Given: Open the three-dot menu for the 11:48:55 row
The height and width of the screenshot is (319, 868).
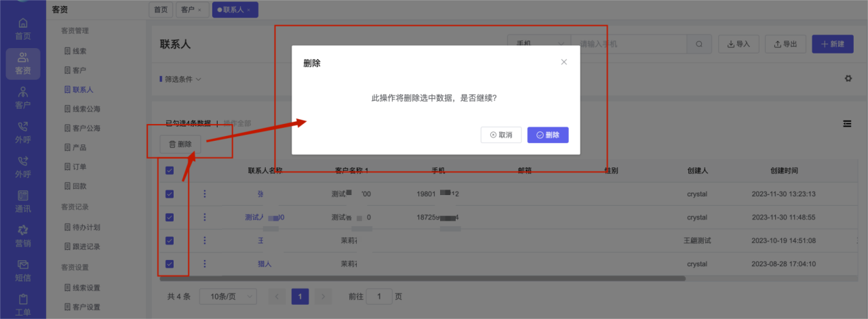Looking at the screenshot, I should pyautogui.click(x=205, y=217).
